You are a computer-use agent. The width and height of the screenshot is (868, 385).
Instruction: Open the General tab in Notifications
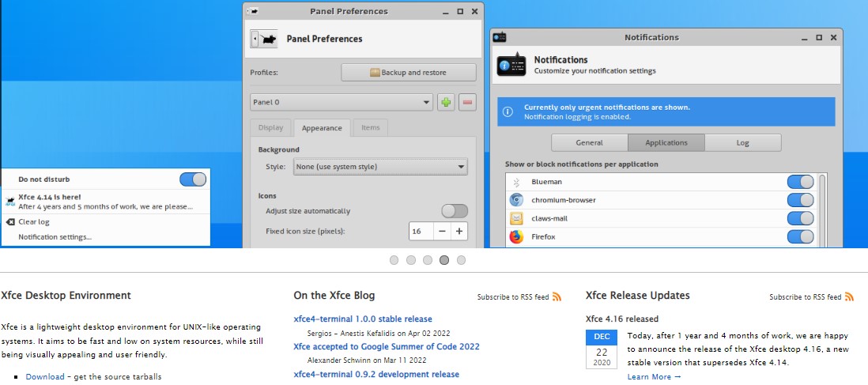click(x=590, y=143)
